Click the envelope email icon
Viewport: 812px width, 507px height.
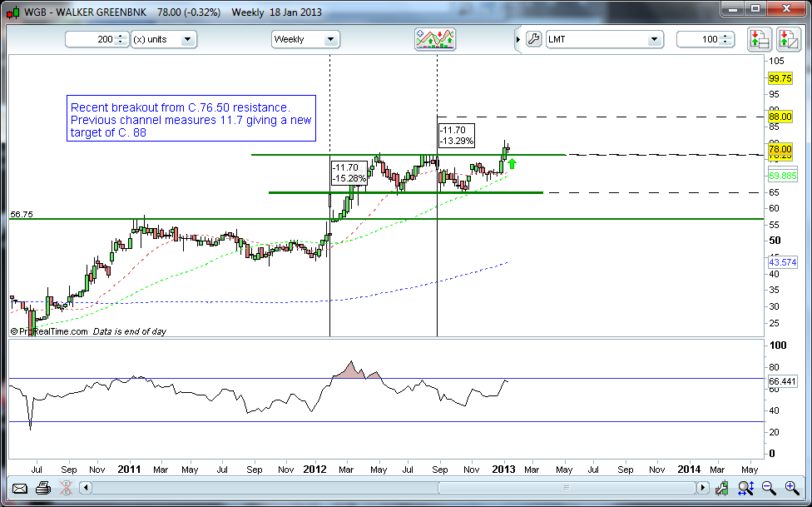[x=18, y=489]
